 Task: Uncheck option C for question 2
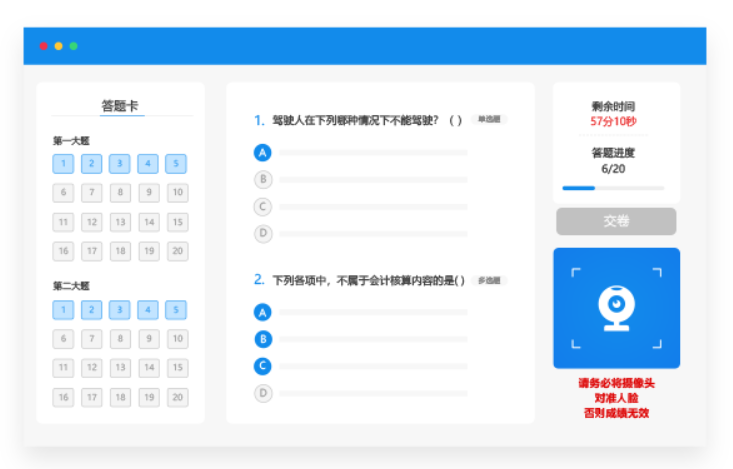[263, 366]
